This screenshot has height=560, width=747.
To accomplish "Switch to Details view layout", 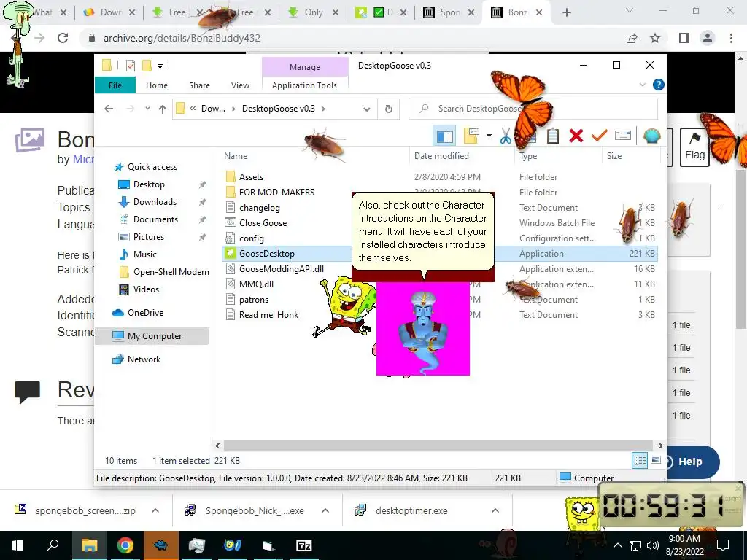I will 640,461.
